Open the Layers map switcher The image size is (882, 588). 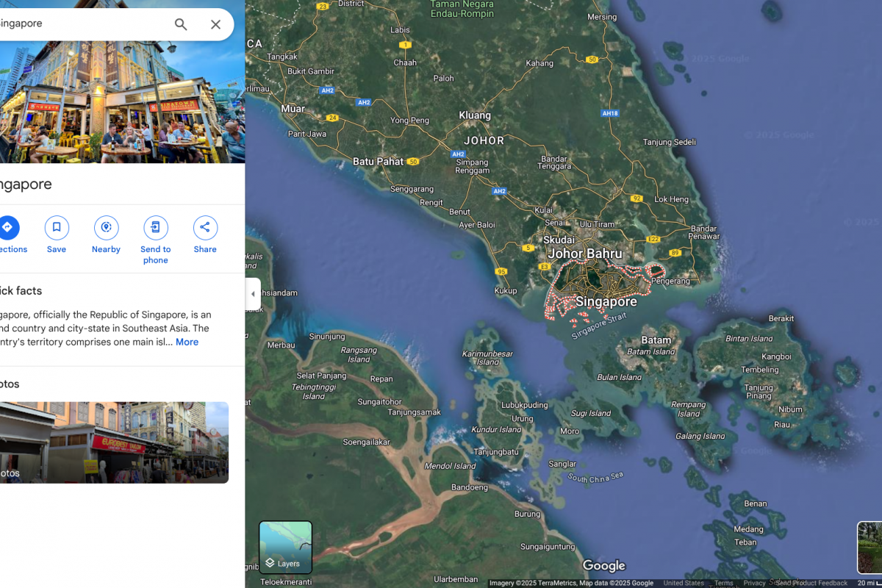pos(285,547)
